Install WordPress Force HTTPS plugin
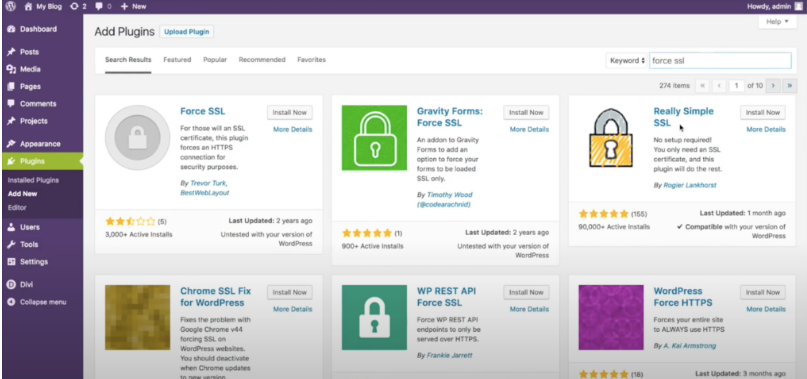807x379 pixels. 763,292
